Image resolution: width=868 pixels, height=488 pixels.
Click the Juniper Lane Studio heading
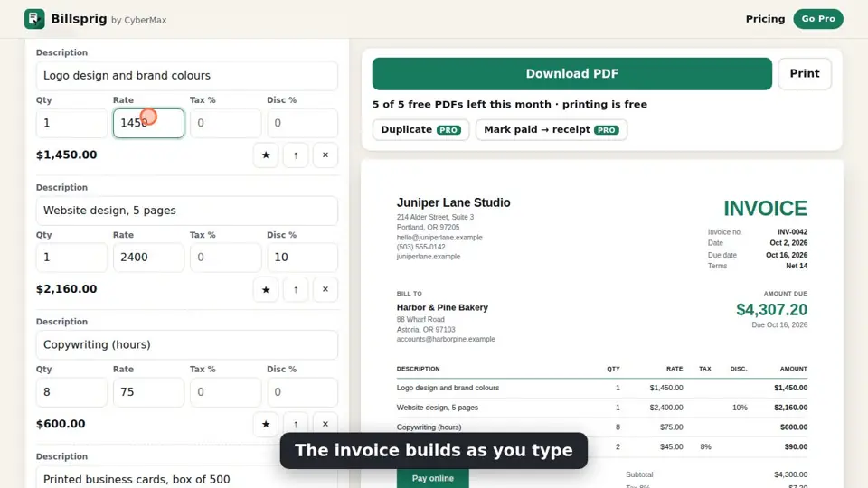pyautogui.click(x=453, y=202)
